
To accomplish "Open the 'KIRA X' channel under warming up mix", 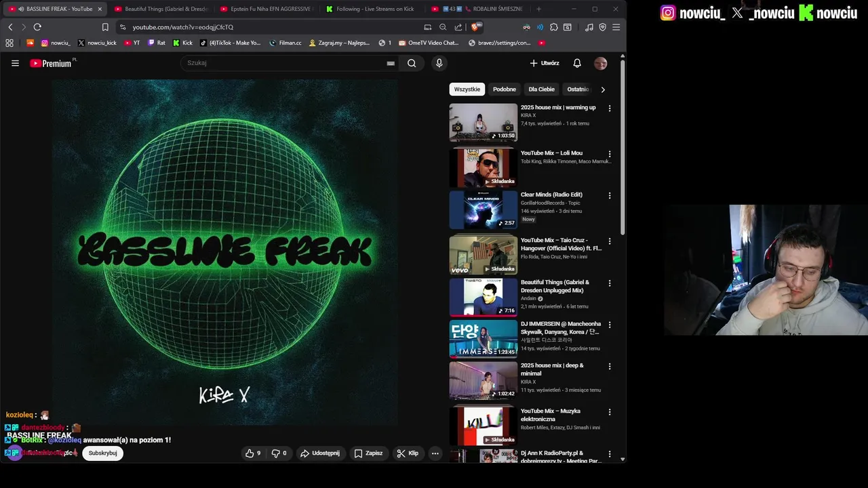I will point(528,116).
